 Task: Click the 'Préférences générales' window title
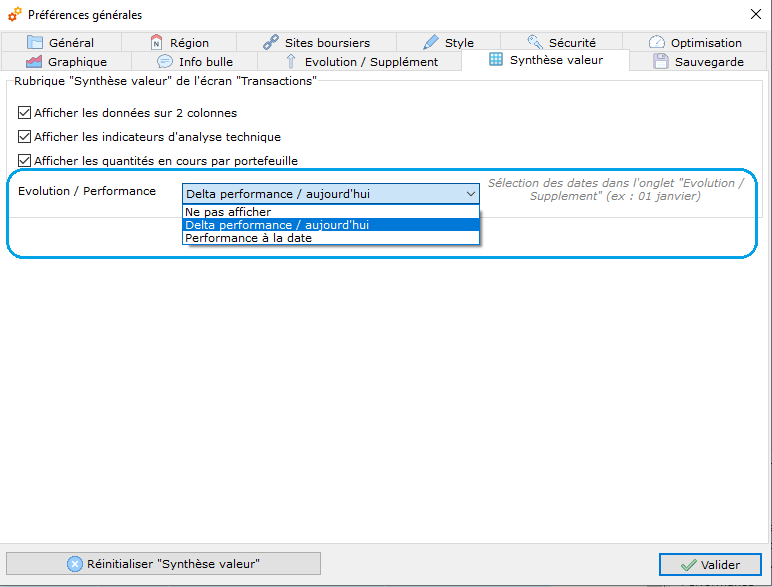pos(85,15)
